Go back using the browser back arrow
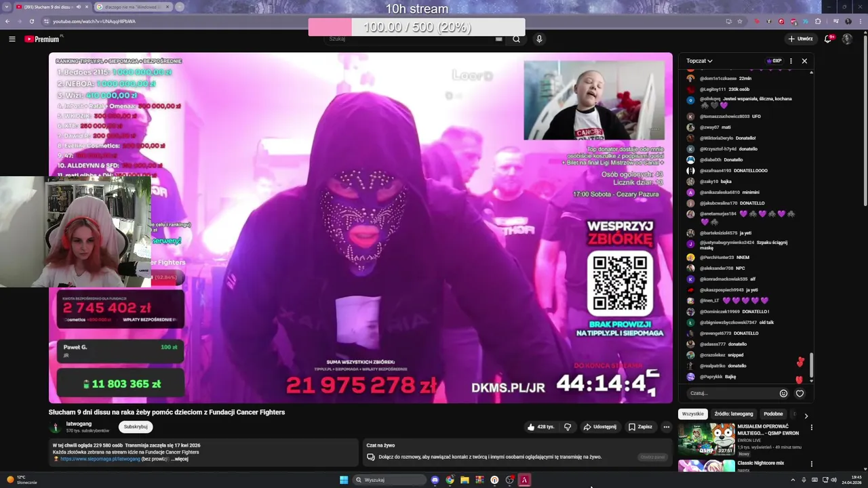868x488 pixels. [x=8, y=21]
